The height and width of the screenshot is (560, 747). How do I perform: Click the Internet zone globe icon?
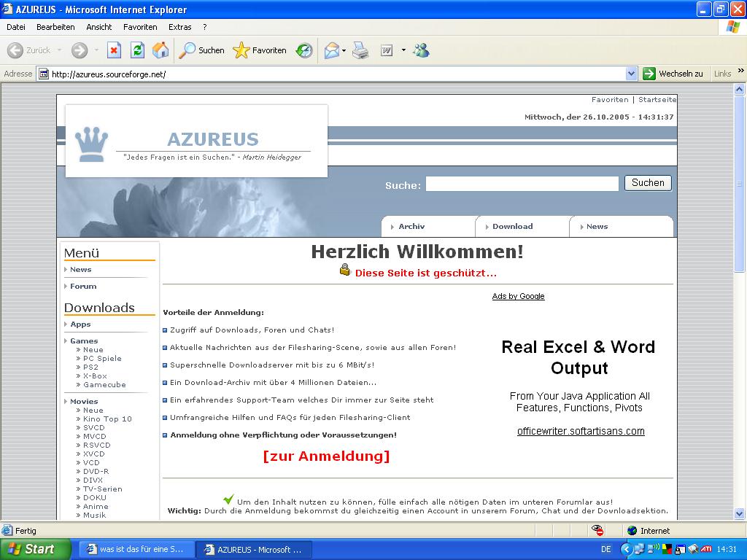coord(632,531)
